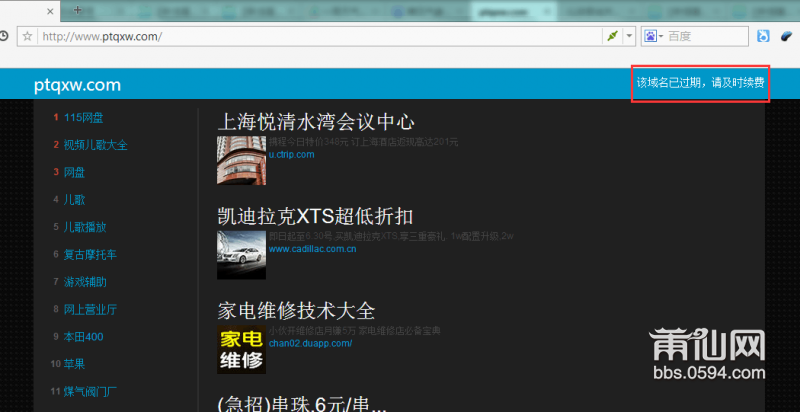Open the 115网盘 sidebar link
This screenshot has height=412, width=800.
point(84,118)
